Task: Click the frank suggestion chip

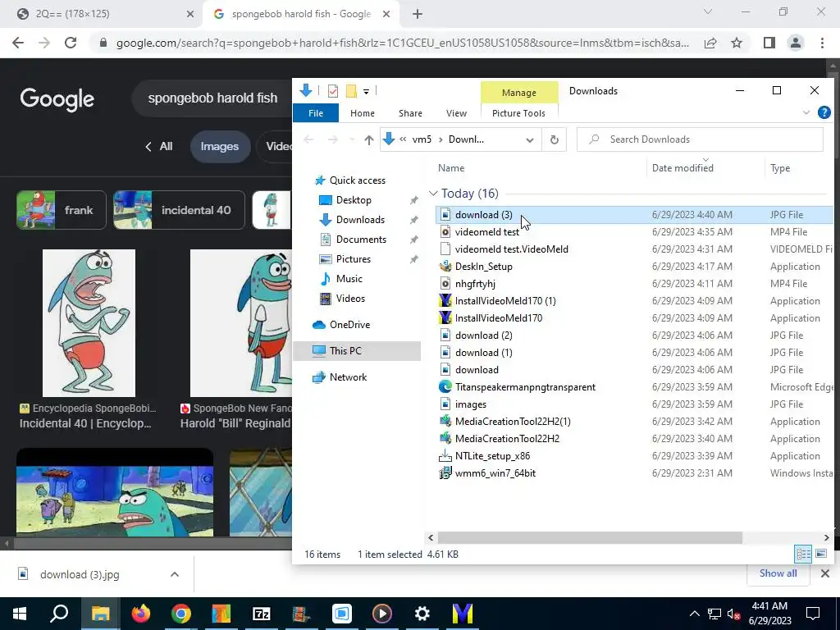Action: (x=61, y=210)
